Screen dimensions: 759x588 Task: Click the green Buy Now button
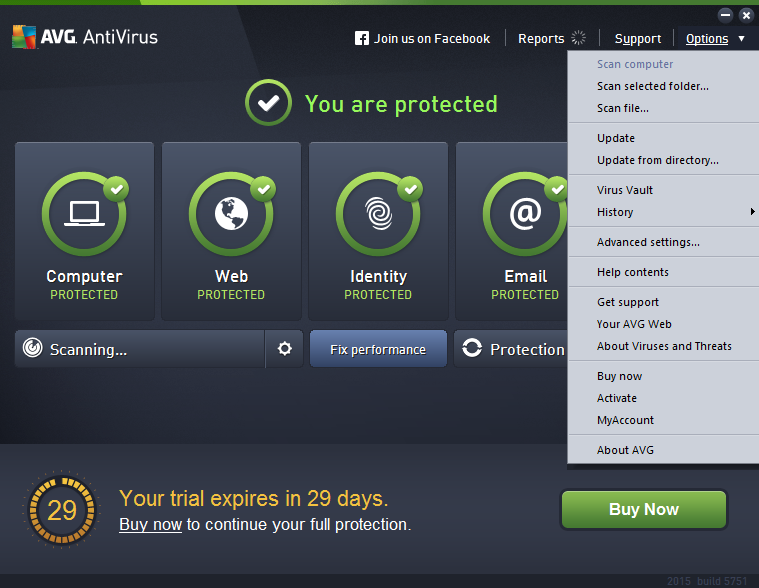click(644, 510)
